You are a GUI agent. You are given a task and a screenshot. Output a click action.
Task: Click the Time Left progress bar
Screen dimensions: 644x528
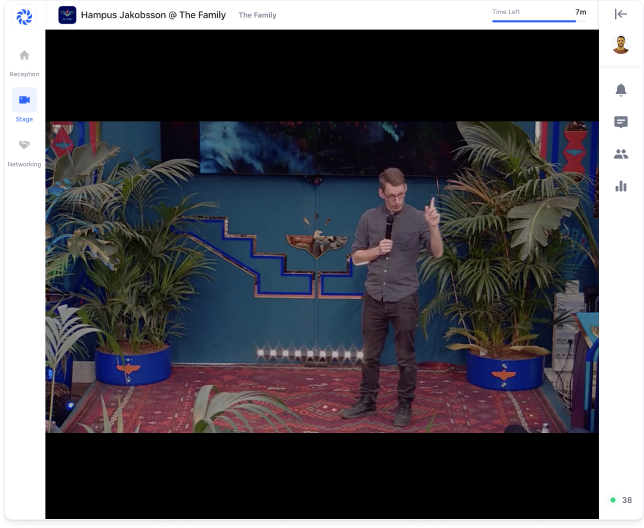[533, 21]
